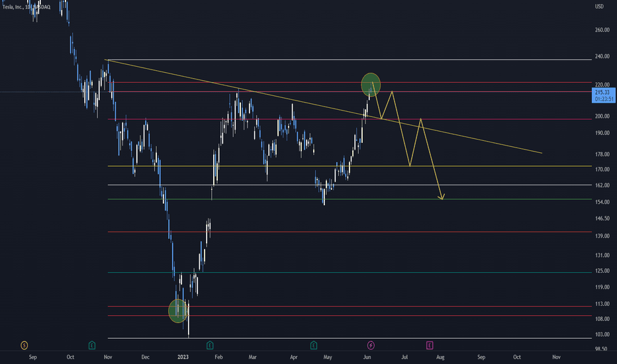Click the 146.50 price axis label
The image size is (617, 364).
602,218
